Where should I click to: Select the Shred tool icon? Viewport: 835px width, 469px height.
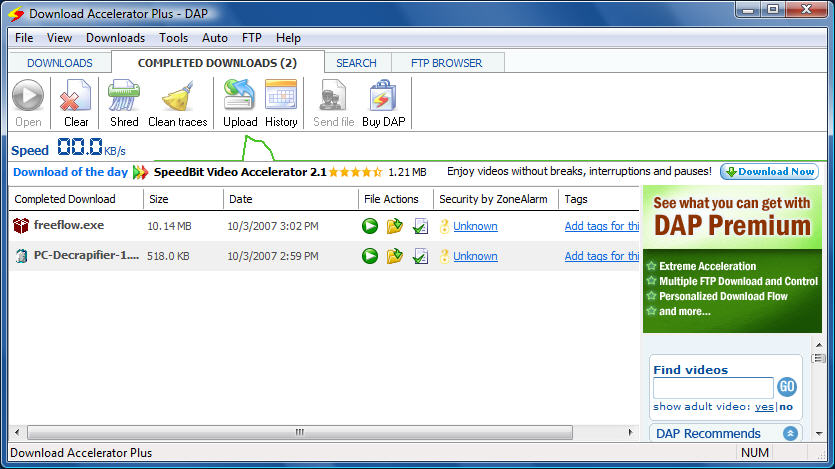coord(124,96)
